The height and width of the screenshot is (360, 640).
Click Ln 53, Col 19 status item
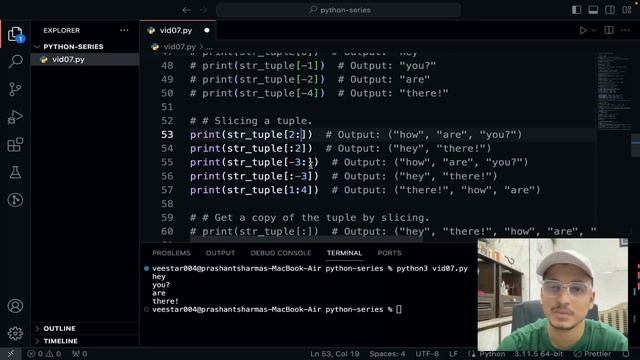click(335, 354)
